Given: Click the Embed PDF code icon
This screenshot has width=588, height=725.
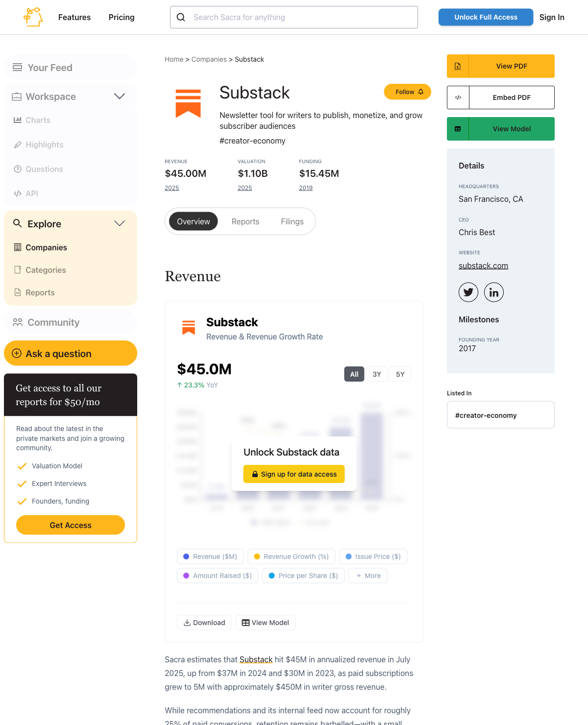Looking at the screenshot, I should pos(458,97).
